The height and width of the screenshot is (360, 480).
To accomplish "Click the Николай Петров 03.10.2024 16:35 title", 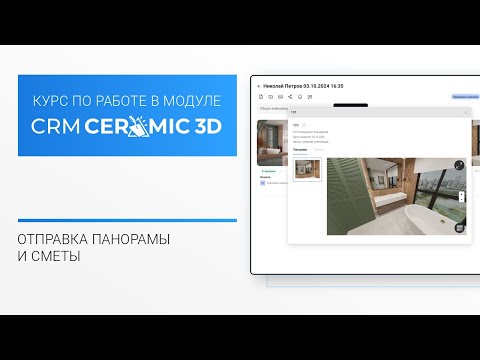I will coord(303,86).
